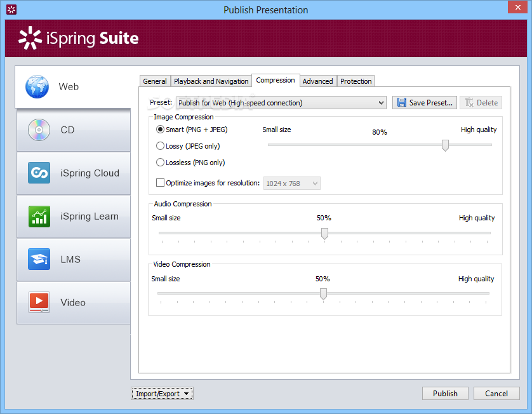Open the Protection tab
532x414 pixels.
click(x=356, y=81)
